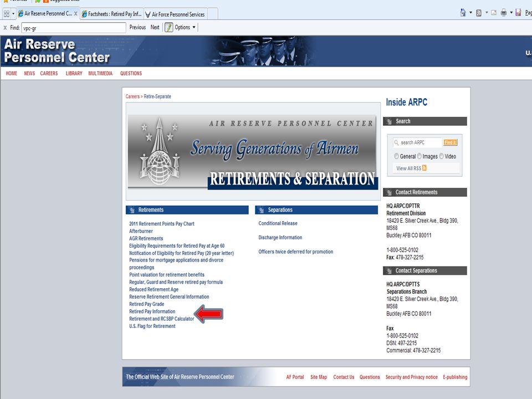The width and height of the screenshot is (532, 399).
Task: Open Security and Privacy notice footer link
Action: (412, 377)
